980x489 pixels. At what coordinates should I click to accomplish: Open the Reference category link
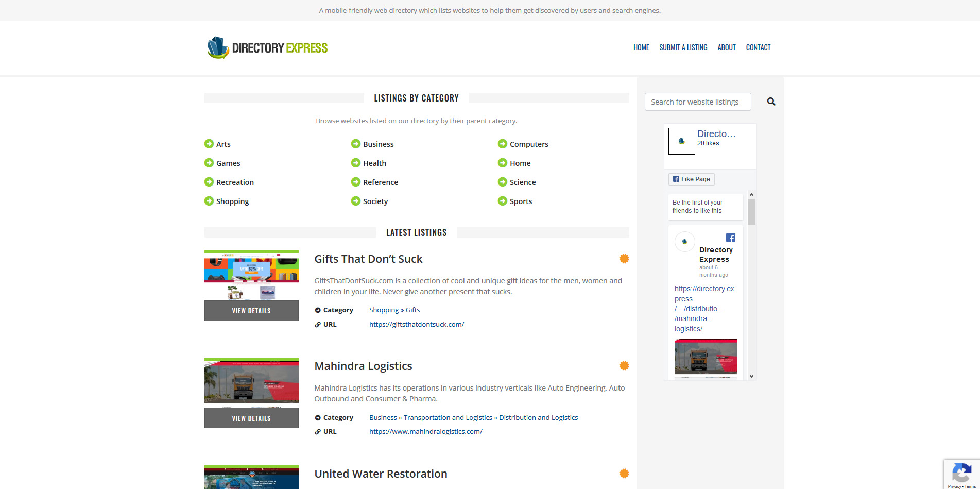[x=381, y=182]
